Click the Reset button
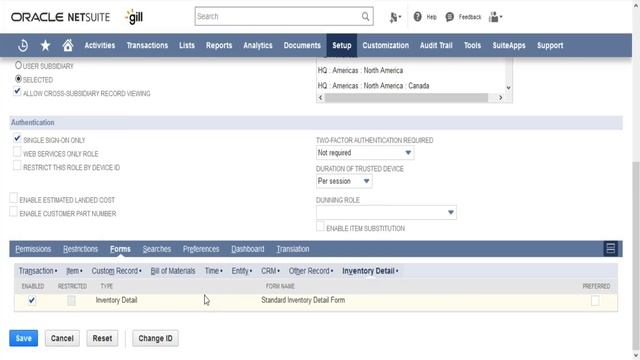This screenshot has width=640, height=360. pos(102,338)
